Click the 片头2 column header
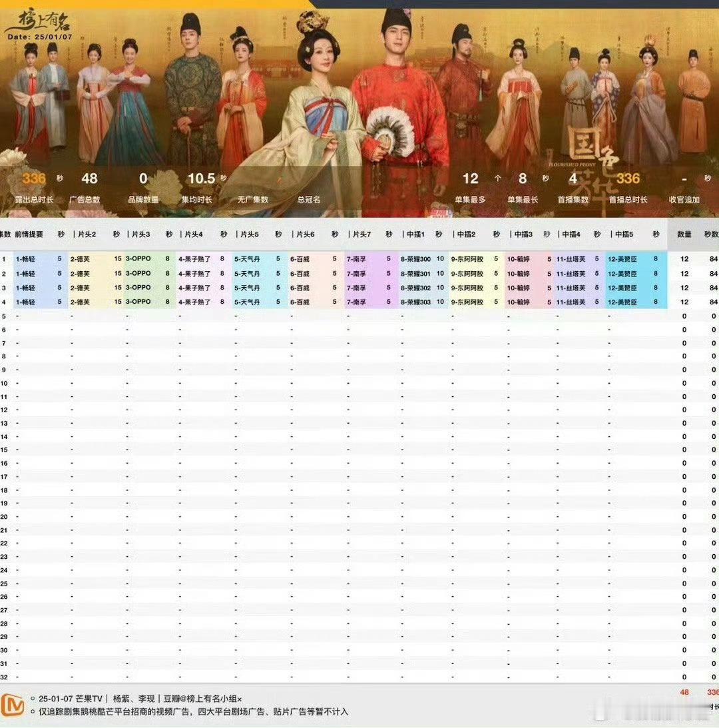Screen dimensions: 719x728 [x=87, y=234]
